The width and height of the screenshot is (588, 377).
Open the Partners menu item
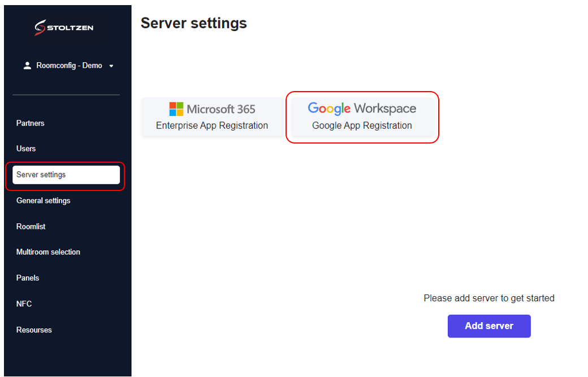(x=31, y=123)
